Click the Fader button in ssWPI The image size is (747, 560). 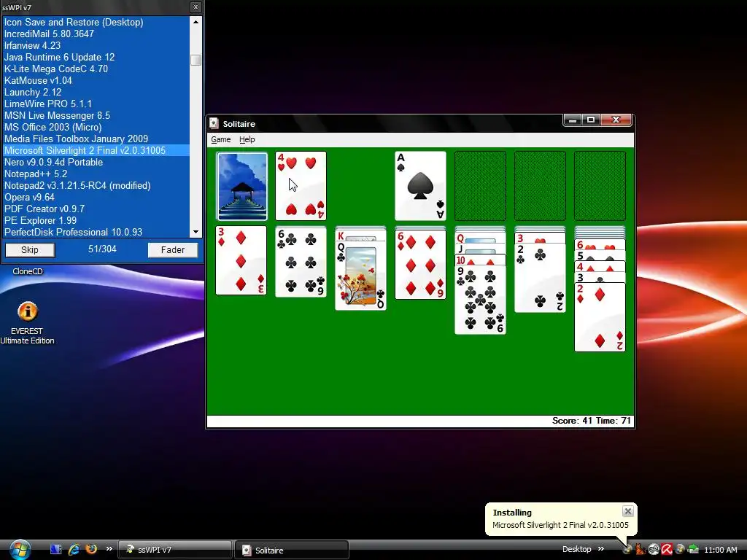(172, 250)
